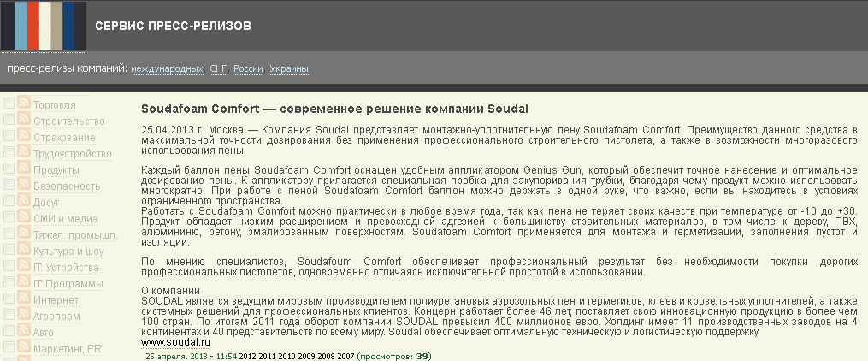Enable the Маркетинг, PR checkbox
This screenshot has height=361, width=868.
tap(9, 347)
